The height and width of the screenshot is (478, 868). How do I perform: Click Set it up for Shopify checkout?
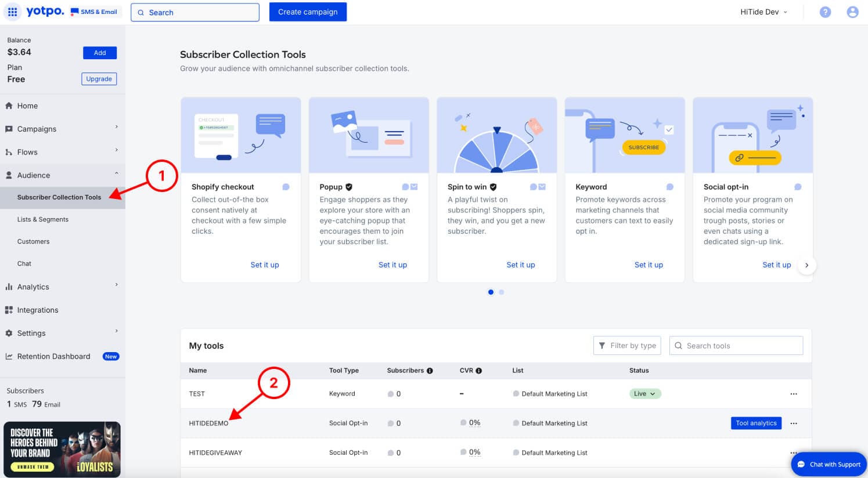[265, 265]
